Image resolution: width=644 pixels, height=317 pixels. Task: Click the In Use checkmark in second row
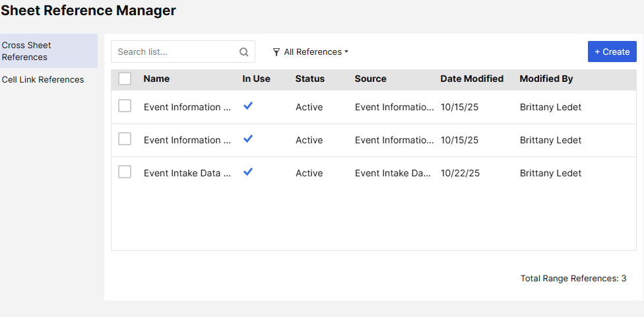(248, 139)
